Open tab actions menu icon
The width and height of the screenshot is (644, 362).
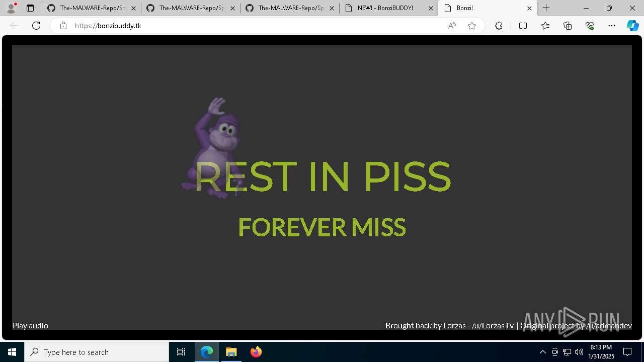pyautogui.click(x=30, y=8)
